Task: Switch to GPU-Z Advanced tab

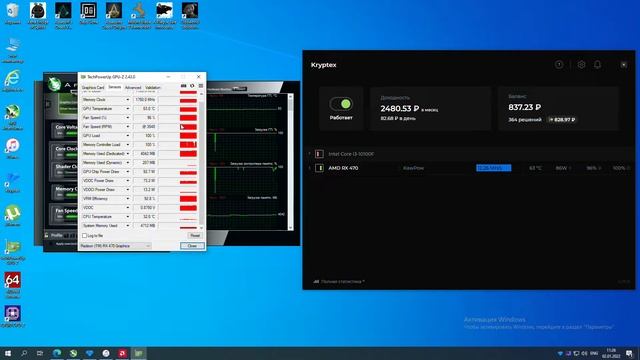Action: 133,87
